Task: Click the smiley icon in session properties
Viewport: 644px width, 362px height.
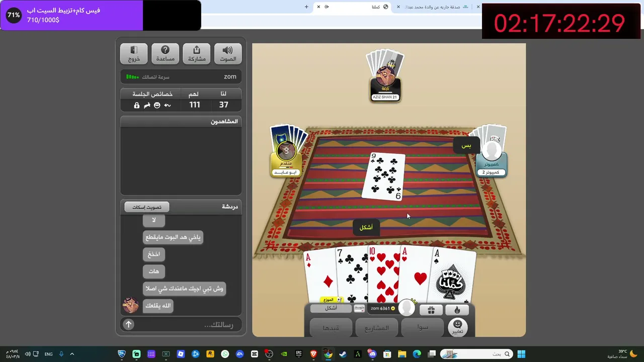Action: click(x=157, y=105)
